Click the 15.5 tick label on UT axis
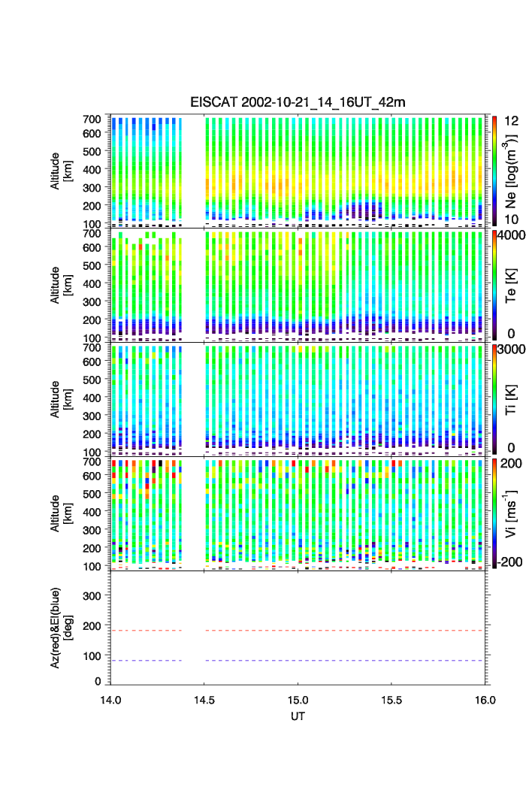This screenshot has height=799, width=532. coord(392,699)
